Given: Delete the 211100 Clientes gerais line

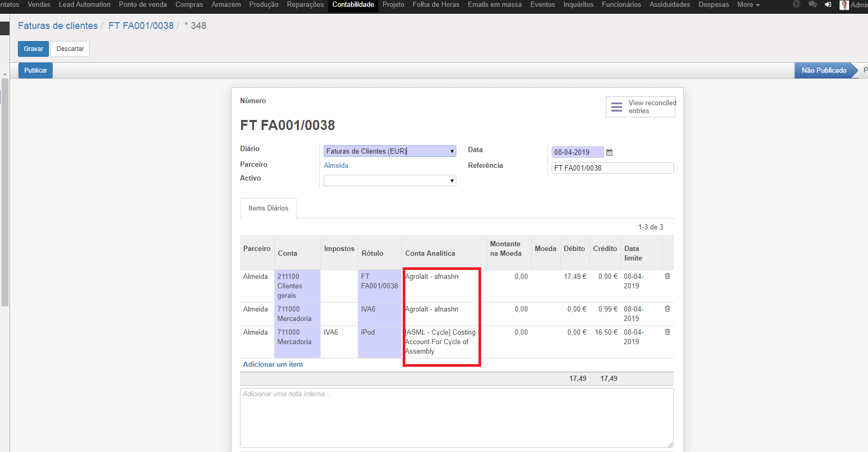Looking at the screenshot, I should [667, 276].
